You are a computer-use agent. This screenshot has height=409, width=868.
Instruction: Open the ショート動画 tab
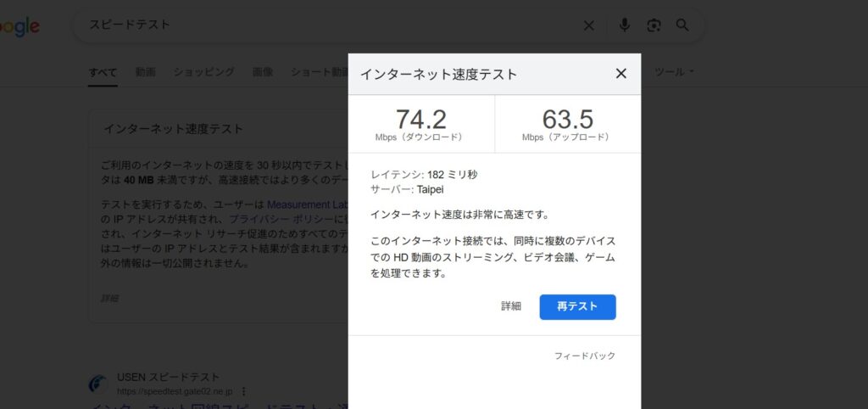tap(320, 72)
